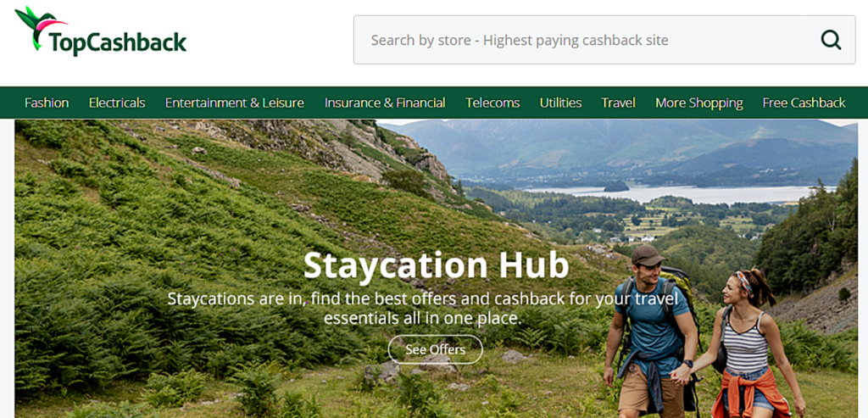Focus the Search by store field
868x418 pixels.
(604, 40)
